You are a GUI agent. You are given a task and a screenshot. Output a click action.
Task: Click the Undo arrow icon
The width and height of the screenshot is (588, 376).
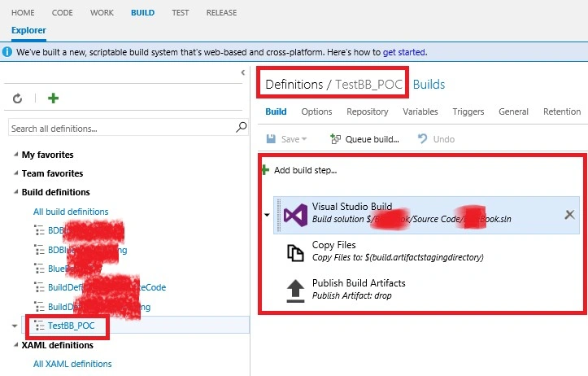(x=423, y=139)
